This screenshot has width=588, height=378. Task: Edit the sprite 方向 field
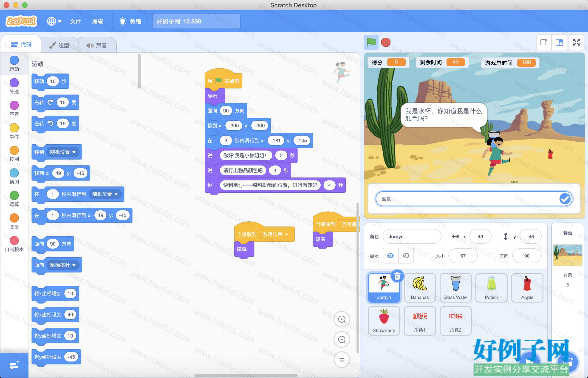point(527,256)
